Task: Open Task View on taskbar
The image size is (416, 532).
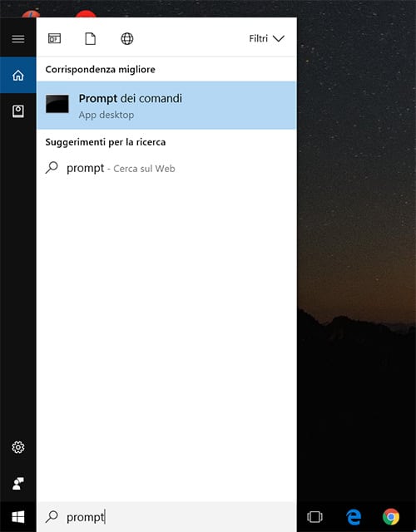Action: coord(314,517)
